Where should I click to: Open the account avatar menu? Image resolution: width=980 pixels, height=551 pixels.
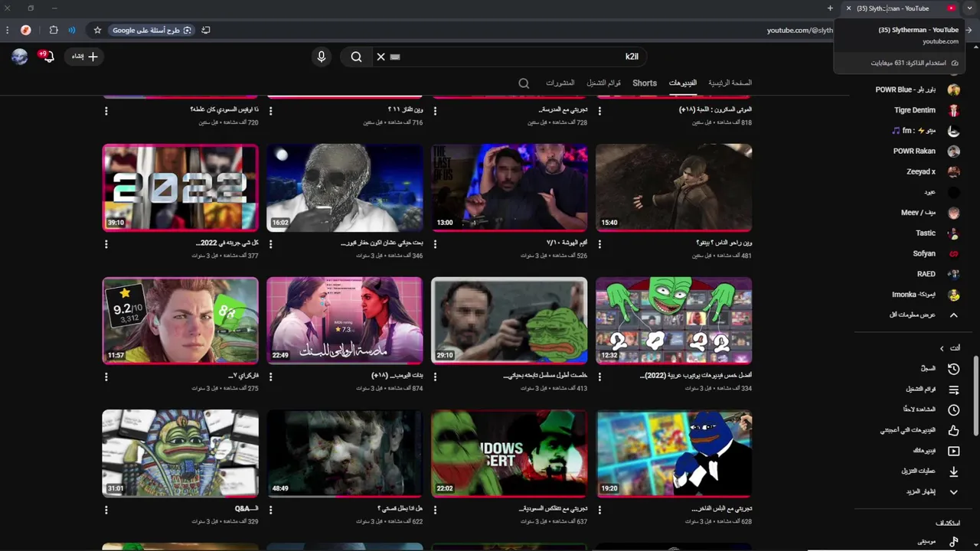pyautogui.click(x=20, y=56)
